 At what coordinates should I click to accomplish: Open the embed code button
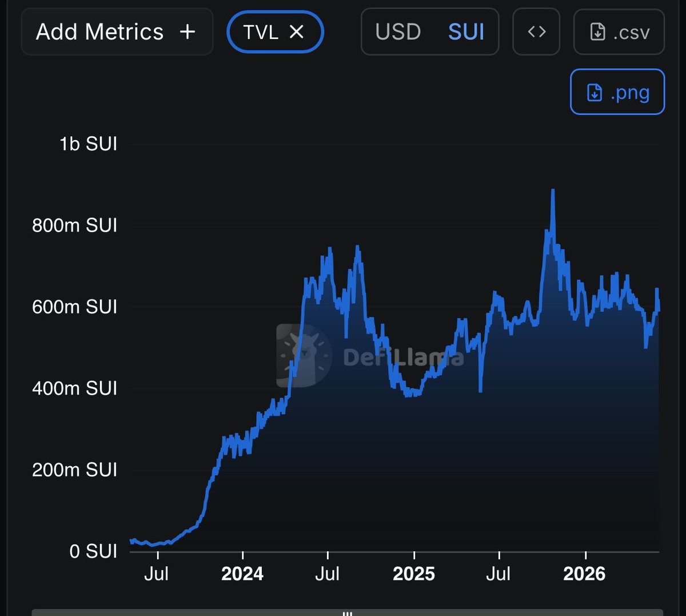[x=536, y=31]
